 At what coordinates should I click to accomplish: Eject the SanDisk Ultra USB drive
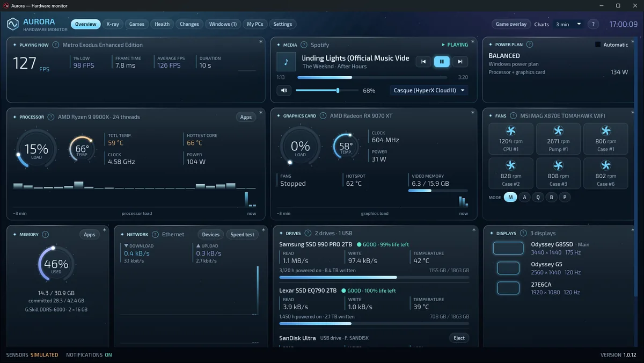click(459, 338)
